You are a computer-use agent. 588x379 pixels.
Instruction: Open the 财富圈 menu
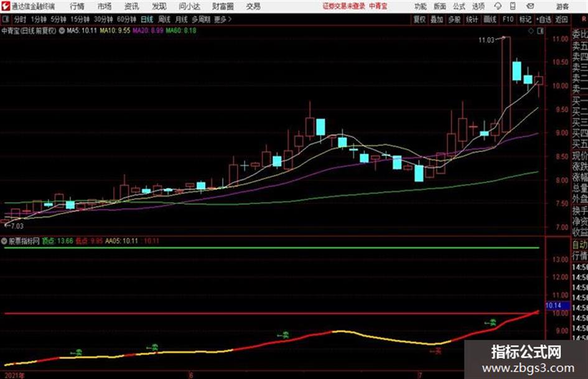223,6
